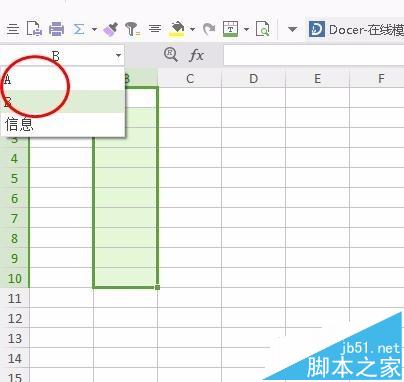Screen dimensions: 404x382
Task: Select column D header
Action: point(253,79)
